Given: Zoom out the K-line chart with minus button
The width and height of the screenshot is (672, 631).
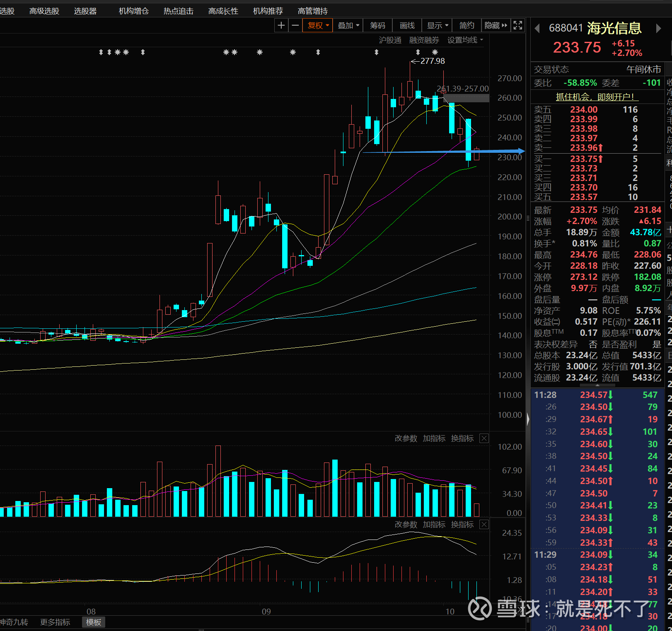Looking at the screenshot, I should coord(295,25).
